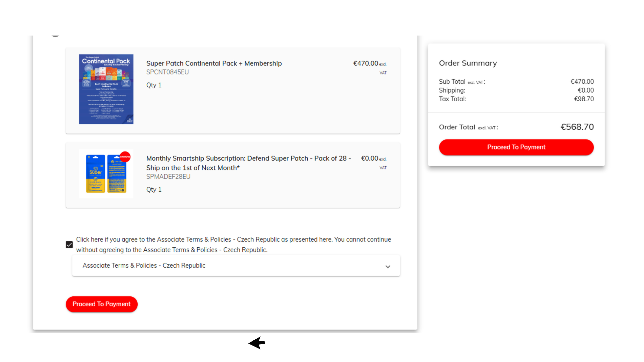Click the Order Total excl. VAT label
644x362 pixels.
coord(469,127)
